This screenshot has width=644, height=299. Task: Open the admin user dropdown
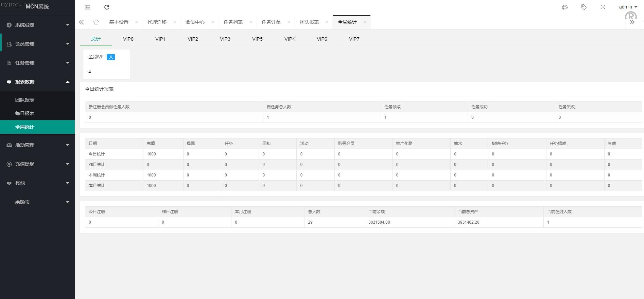click(x=628, y=7)
